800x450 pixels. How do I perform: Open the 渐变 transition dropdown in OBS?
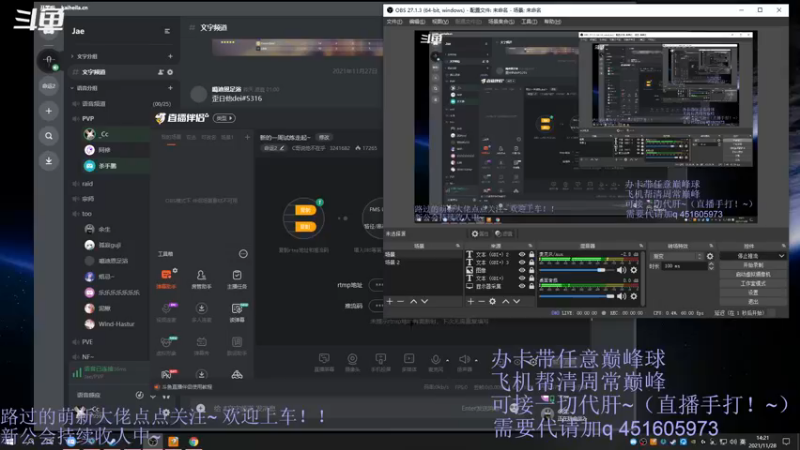pyautogui.click(x=677, y=256)
